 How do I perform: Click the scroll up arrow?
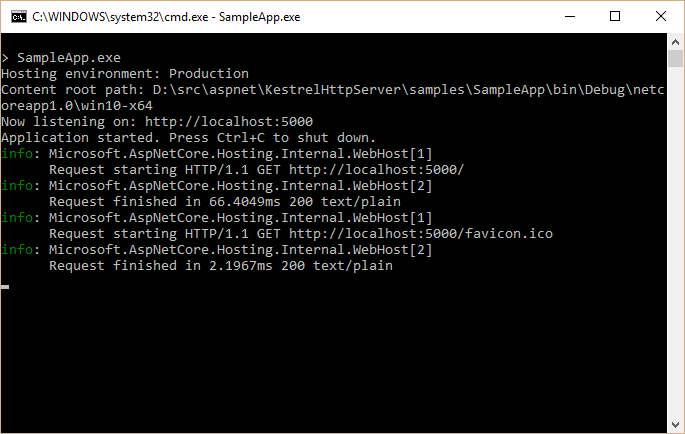[675, 40]
